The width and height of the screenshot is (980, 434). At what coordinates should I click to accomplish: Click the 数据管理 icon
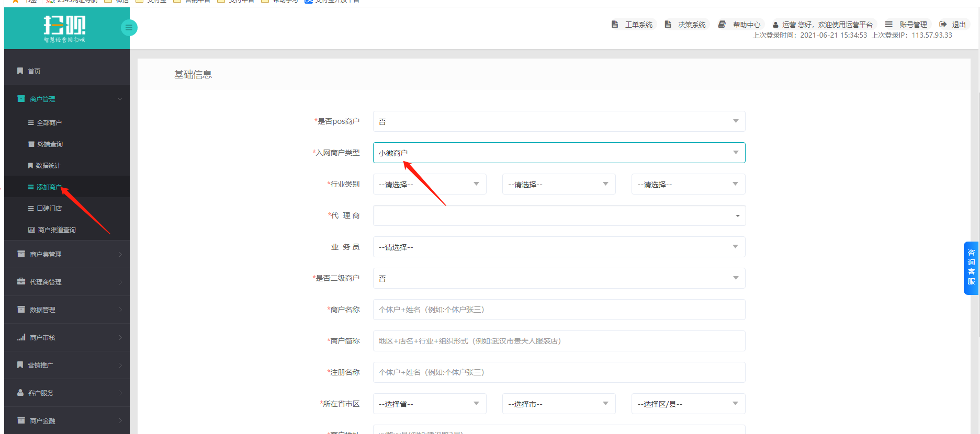(21, 310)
